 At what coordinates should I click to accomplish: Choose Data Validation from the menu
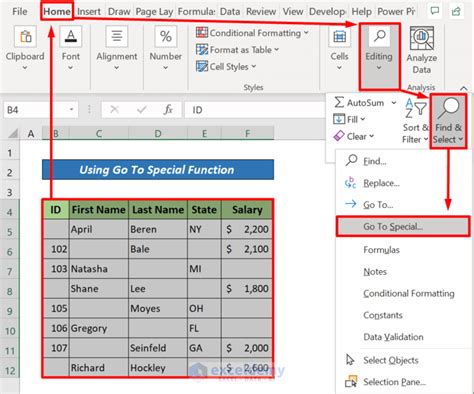pos(393,337)
